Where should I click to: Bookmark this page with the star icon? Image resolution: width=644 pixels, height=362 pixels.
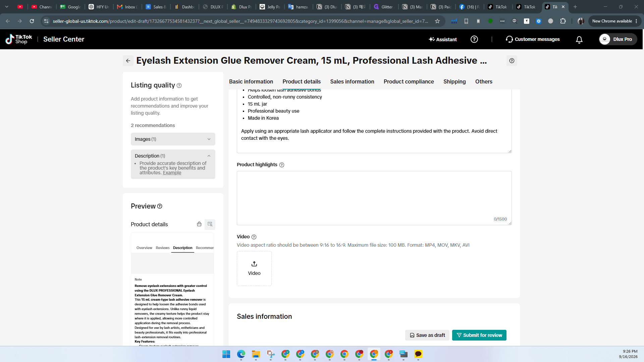point(437,21)
